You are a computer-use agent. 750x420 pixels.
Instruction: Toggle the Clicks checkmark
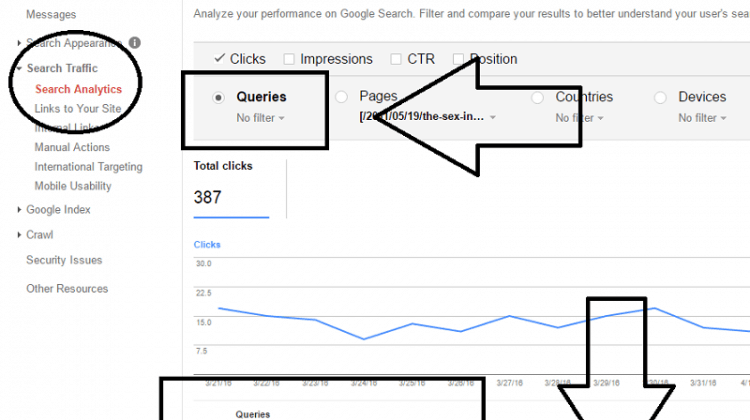[x=219, y=58]
